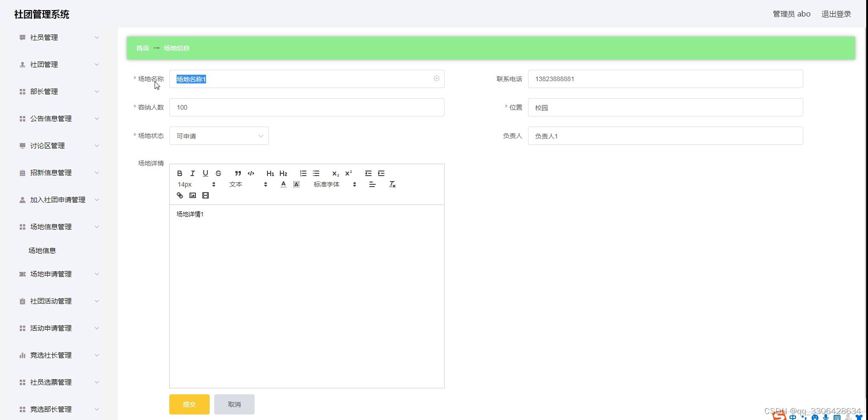
Task: Clear text formatting in editor
Action: (392, 184)
